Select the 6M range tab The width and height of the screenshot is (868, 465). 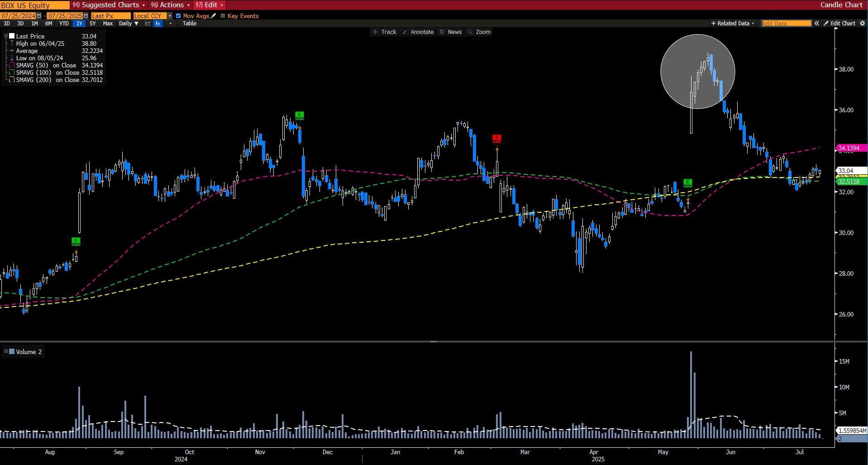click(48, 24)
